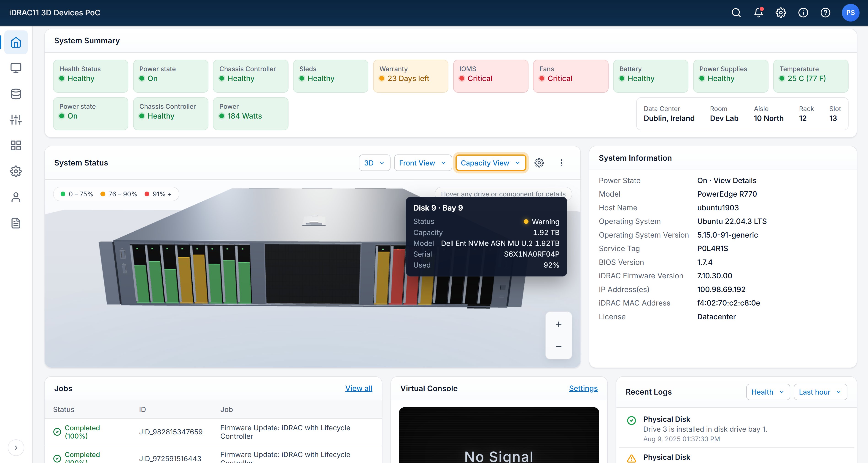
Task: Click job ID JID_972591516443
Action: 170,459
